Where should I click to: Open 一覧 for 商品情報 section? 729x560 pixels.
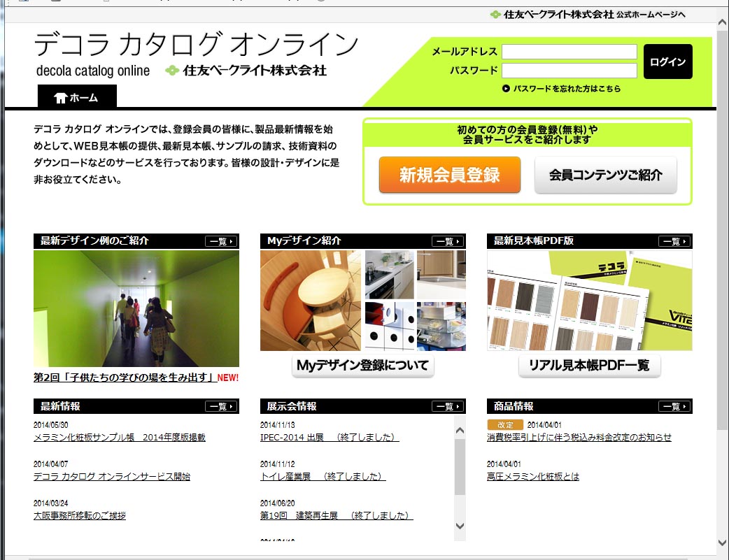[x=674, y=406]
